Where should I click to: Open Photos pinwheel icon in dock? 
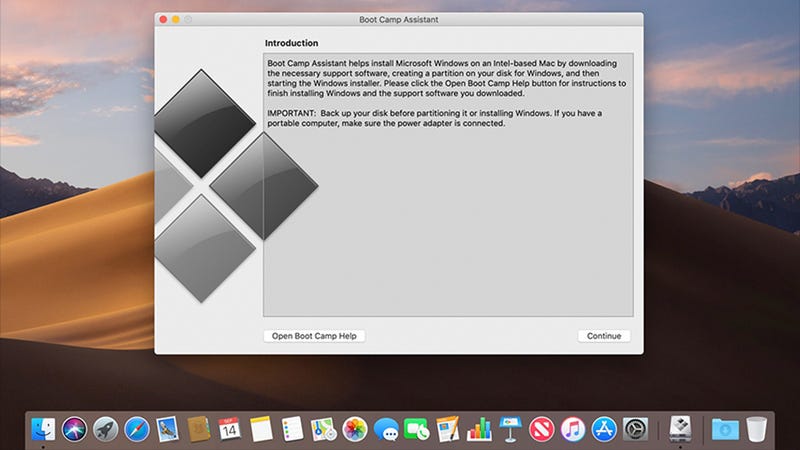[x=355, y=429]
